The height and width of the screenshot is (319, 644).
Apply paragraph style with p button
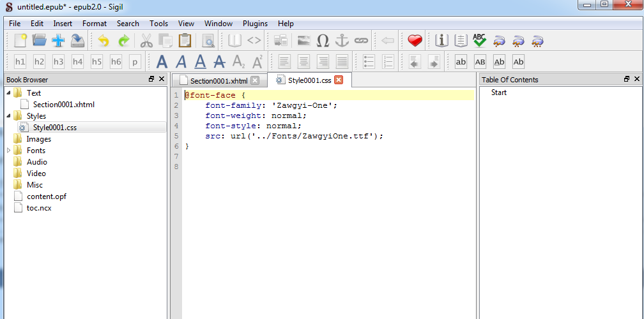coord(135,62)
